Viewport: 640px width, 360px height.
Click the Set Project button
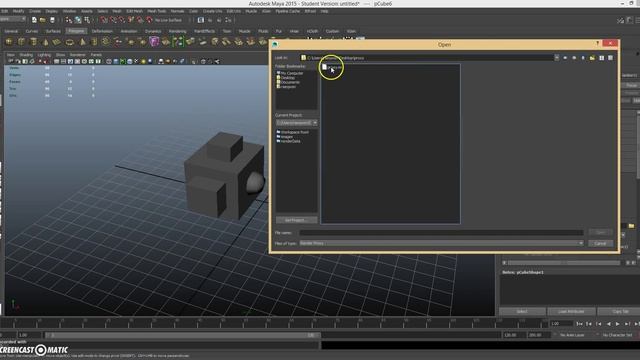[296, 220]
